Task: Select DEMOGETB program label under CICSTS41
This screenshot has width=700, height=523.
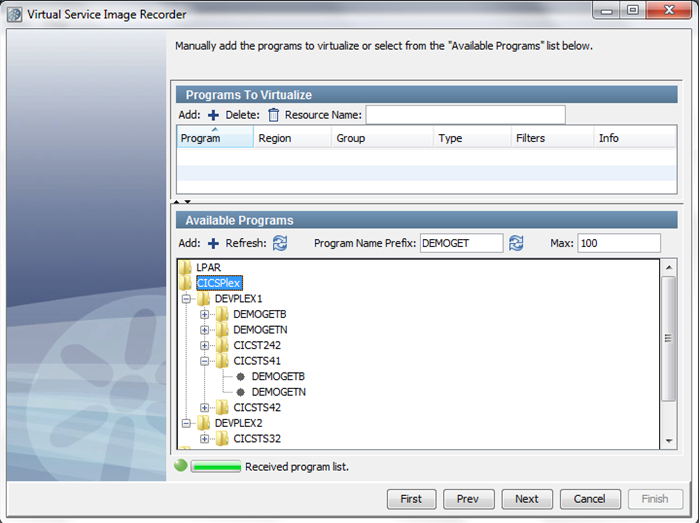Action: [278, 377]
